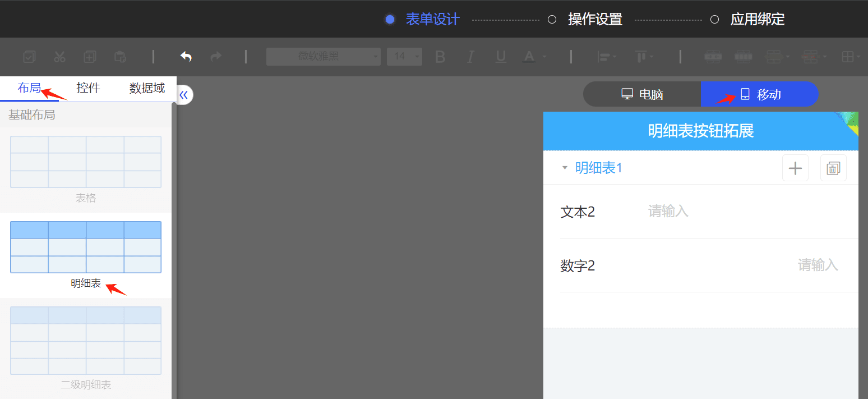
Task: Add a row to 明细表1 with plus icon
Action: [795, 168]
